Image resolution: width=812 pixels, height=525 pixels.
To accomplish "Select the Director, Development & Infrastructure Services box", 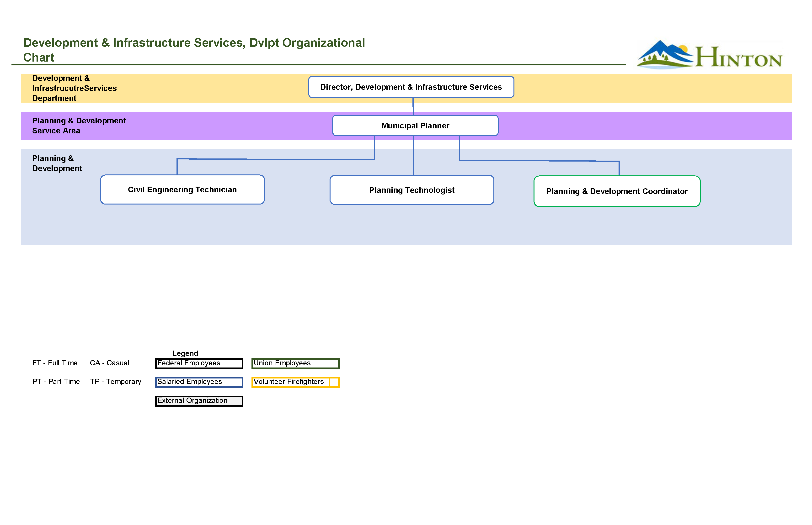I will click(x=411, y=87).
